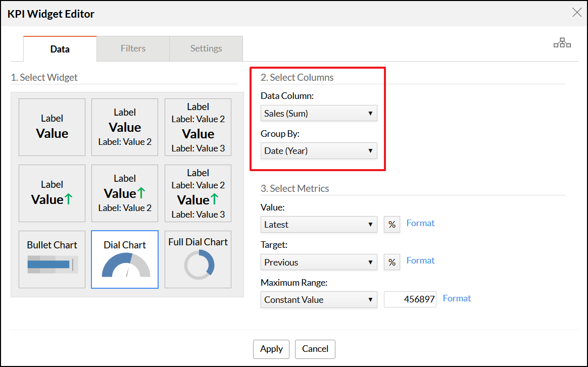The image size is (588, 367).
Task: Toggle percent button beside Target dropdown
Action: pos(392,262)
